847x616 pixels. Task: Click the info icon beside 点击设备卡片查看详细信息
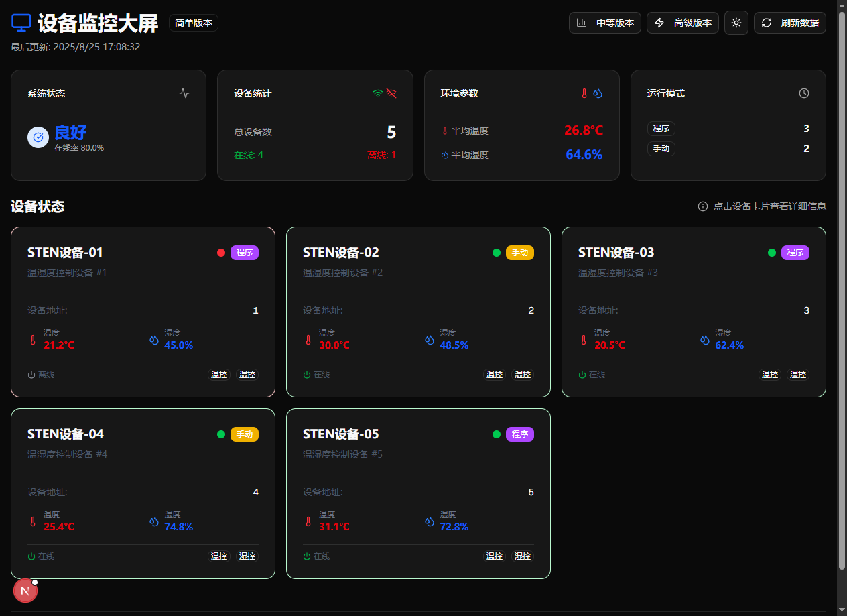(702, 206)
